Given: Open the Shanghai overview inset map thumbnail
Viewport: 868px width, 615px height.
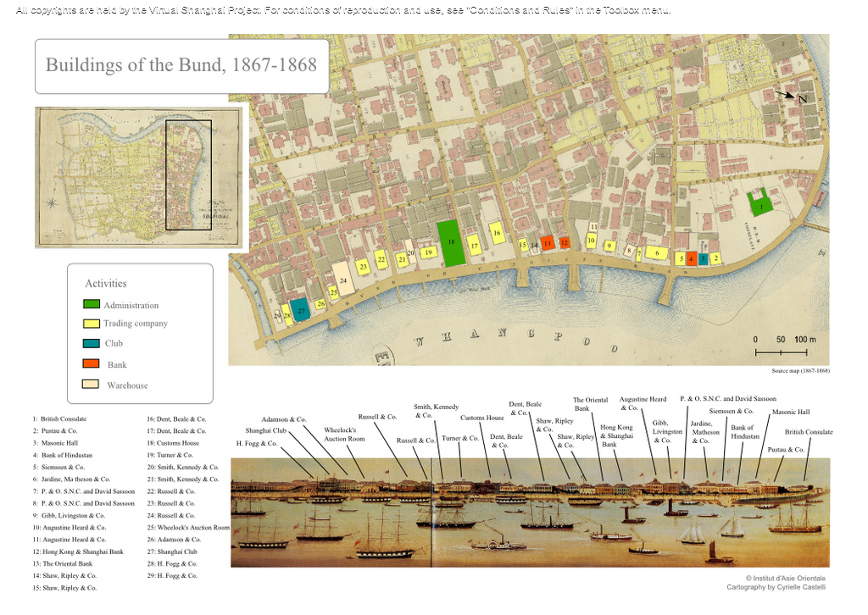Looking at the screenshot, I should pos(139,178).
